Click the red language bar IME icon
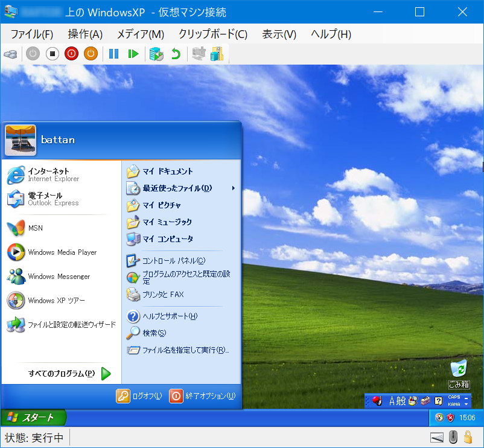The image size is (484, 448). [377, 401]
